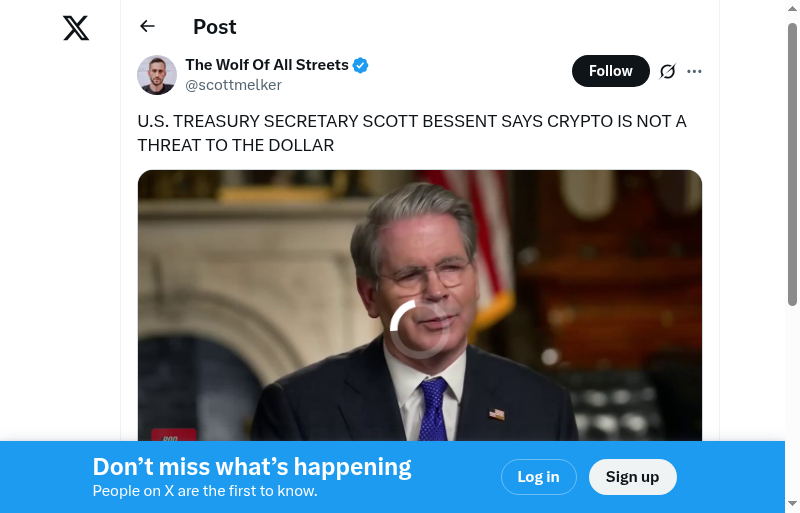
Task: Click the scrollbar up arrow
Action: tap(792, 9)
